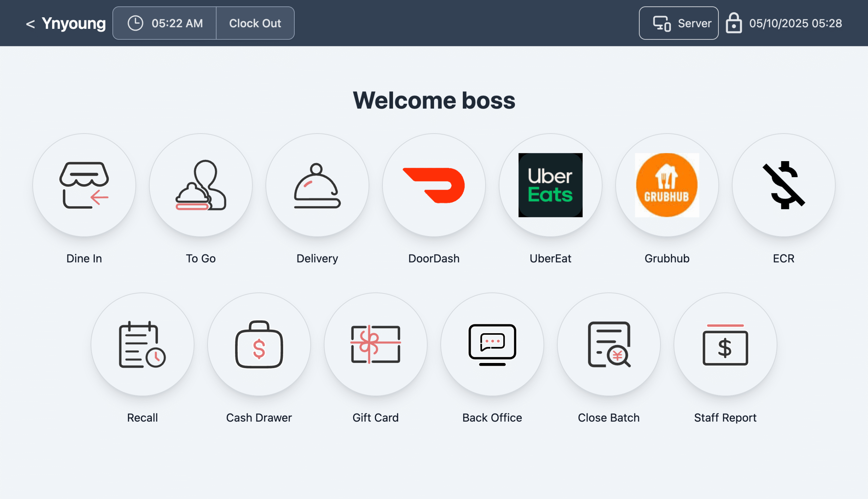Viewport: 868px width, 499px height.
Task: Click the Dine In label
Action: 84,258
